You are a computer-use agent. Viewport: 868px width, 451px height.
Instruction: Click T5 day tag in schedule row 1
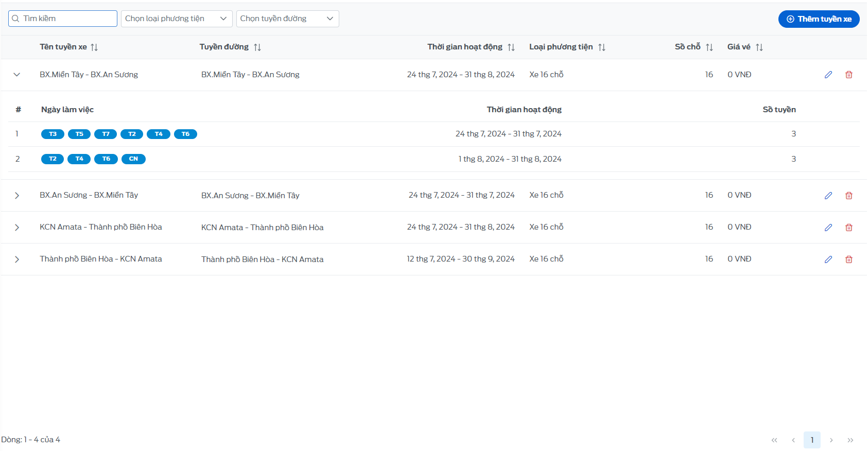point(79,134)
